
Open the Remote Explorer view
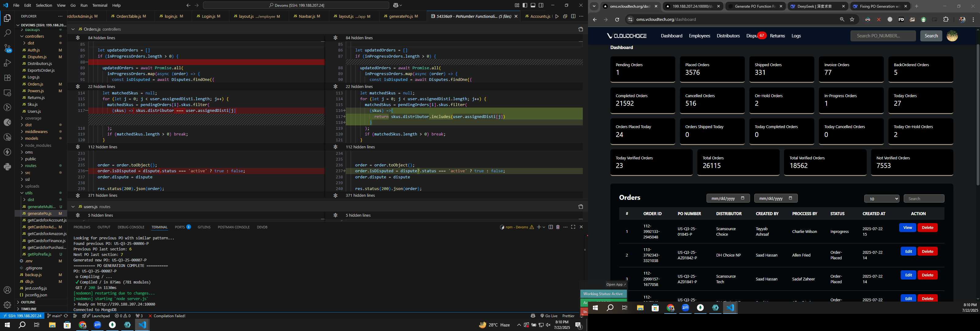(7, 93)
